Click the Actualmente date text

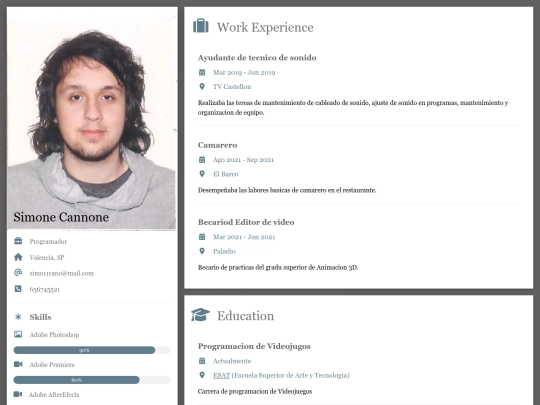click(x=232, y=361)
